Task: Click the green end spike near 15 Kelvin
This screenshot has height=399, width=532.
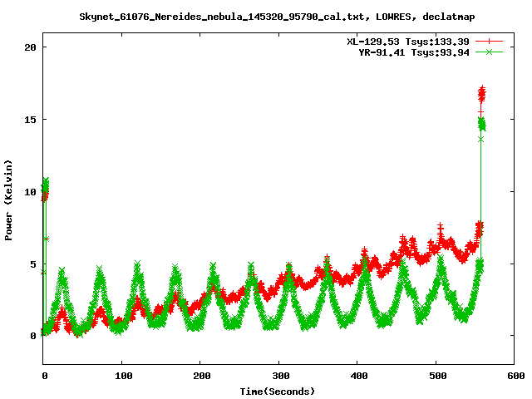Action: point(481,125)
